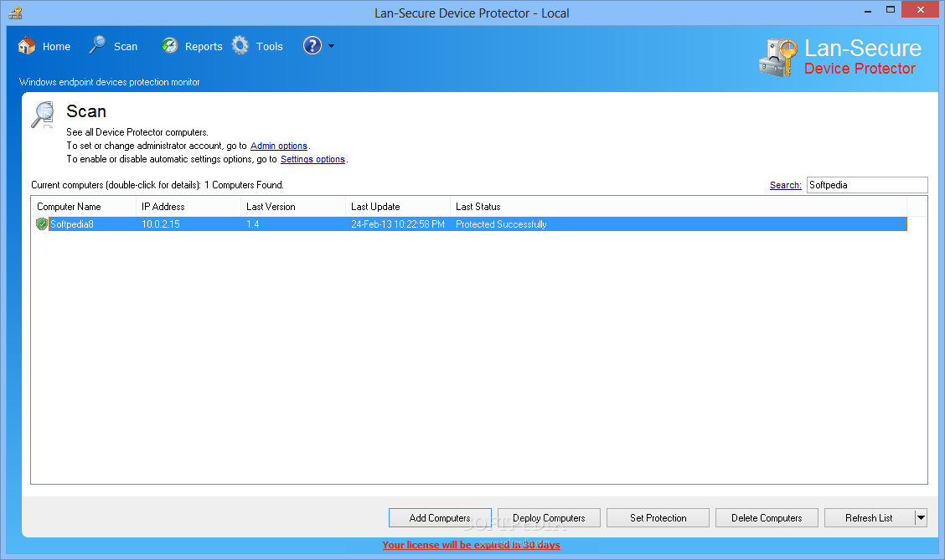The width and height of the screenshot is (945, 560).
Task: Expand the Refresh List dropdown arrow
Action: coord(921,518)
